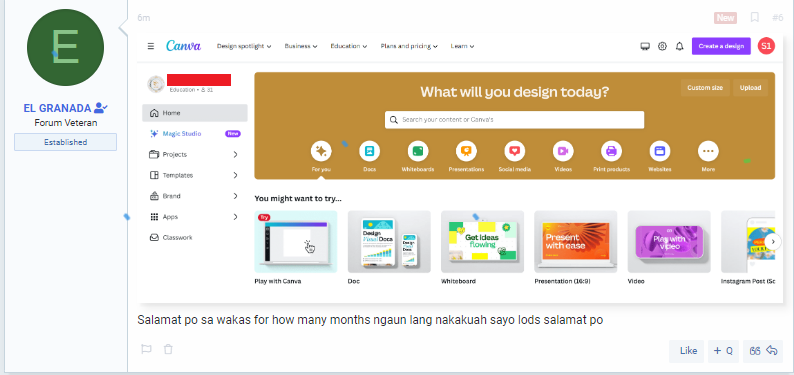
Task: Open Projects in sidebar
Action: 194,154
